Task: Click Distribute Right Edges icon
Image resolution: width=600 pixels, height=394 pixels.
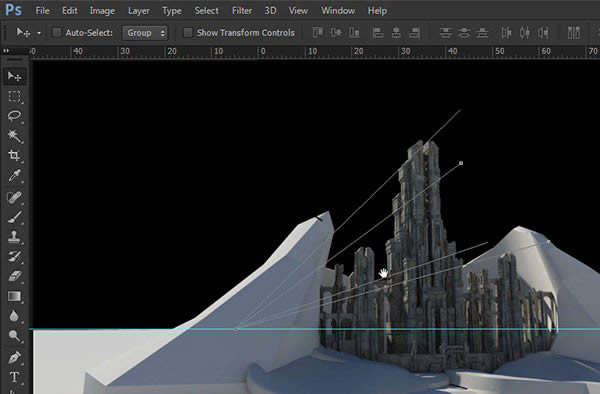Action: pyautogui.click(x=543, y=33)
